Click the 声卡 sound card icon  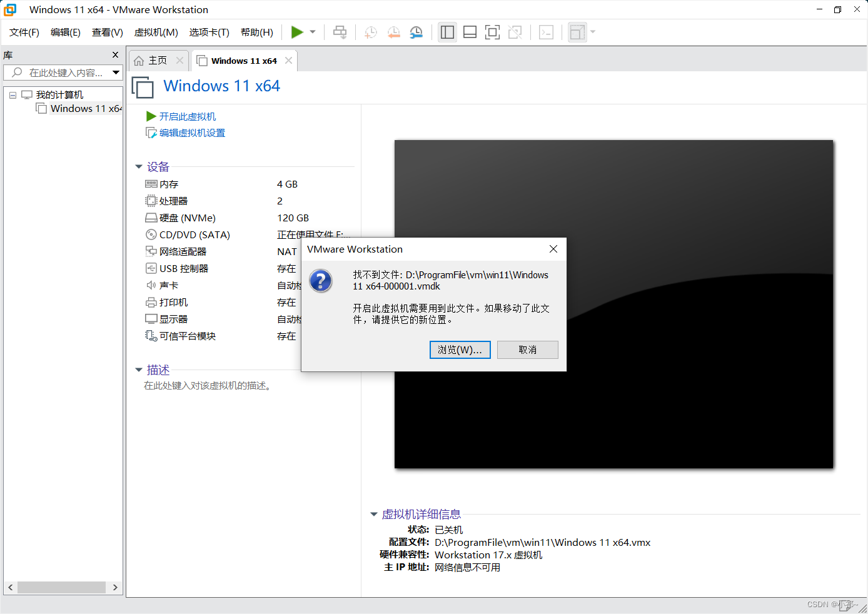point(151,285)
